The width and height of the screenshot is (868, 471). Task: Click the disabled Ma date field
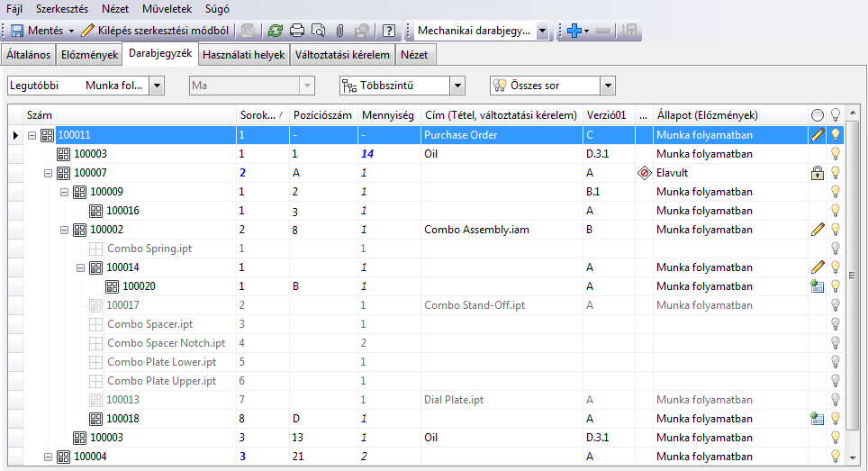[x=252, y=86]
